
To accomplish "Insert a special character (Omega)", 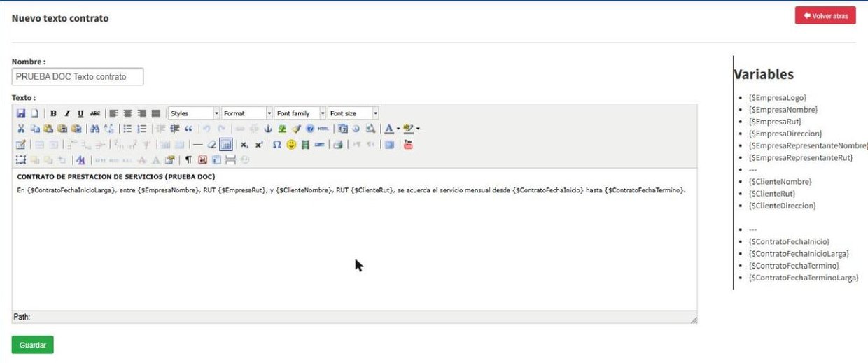I will tap(277, 145).
